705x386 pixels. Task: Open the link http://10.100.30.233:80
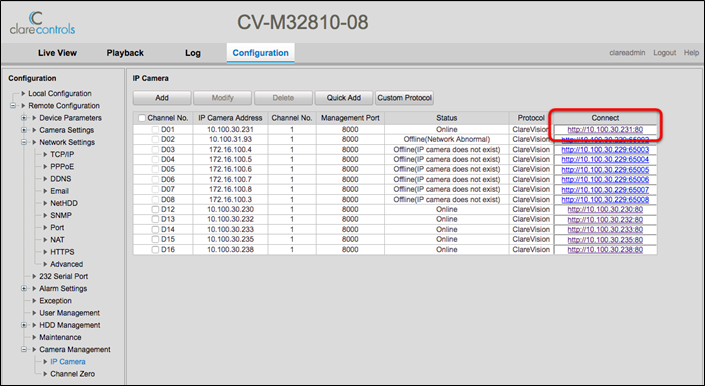tap(605, 230)
